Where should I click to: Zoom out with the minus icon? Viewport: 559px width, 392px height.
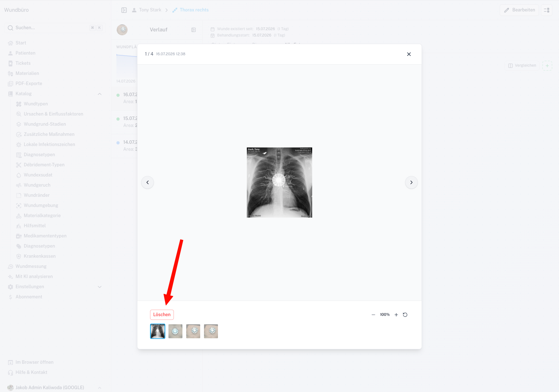[373, 315]
